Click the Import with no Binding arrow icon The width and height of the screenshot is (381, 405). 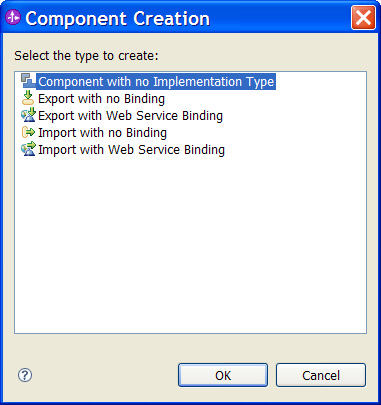(x=28, y=132)
